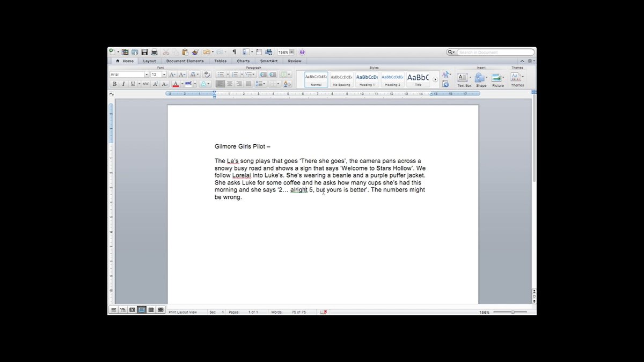Click the text highlight color swatch
This screenshot has height=362, width=644.
click(x=188, y=84)
